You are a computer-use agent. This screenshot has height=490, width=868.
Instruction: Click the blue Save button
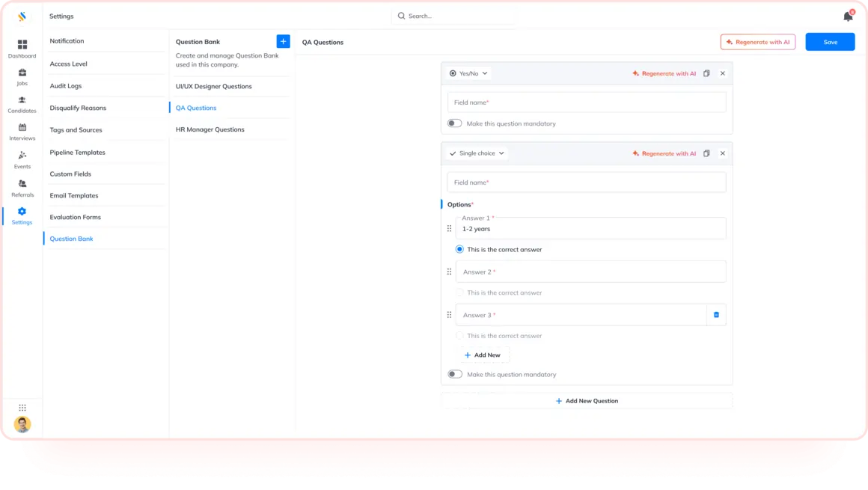(830, 42)
